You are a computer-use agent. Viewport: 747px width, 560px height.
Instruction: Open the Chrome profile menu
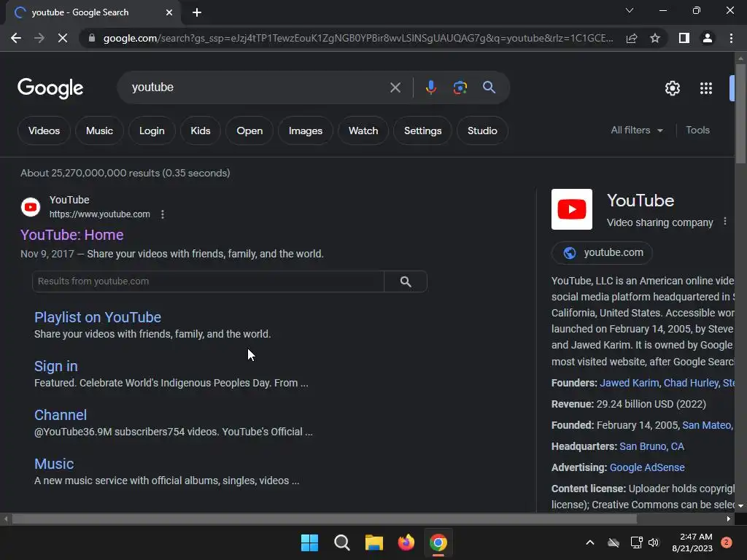pos(708,38)
